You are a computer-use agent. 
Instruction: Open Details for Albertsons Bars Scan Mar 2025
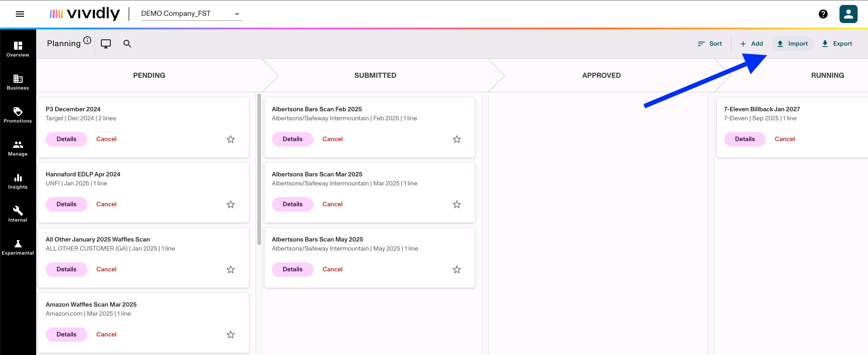293,204
